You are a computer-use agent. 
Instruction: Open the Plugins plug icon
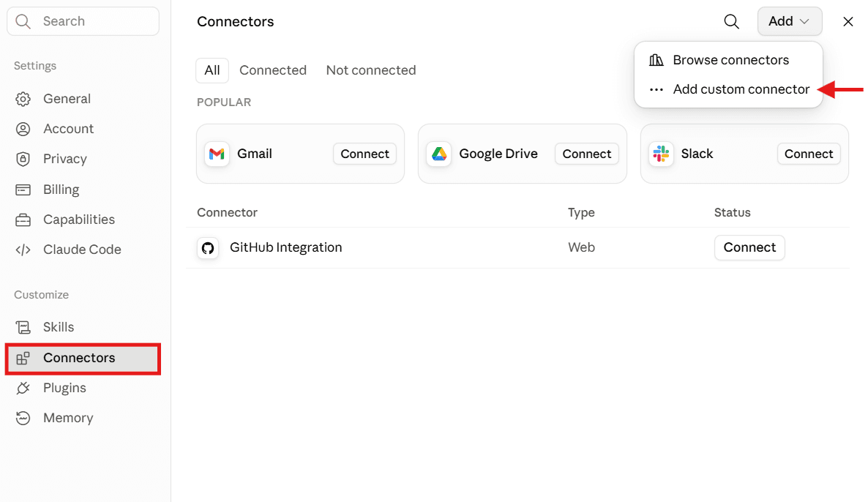[23, 388]
